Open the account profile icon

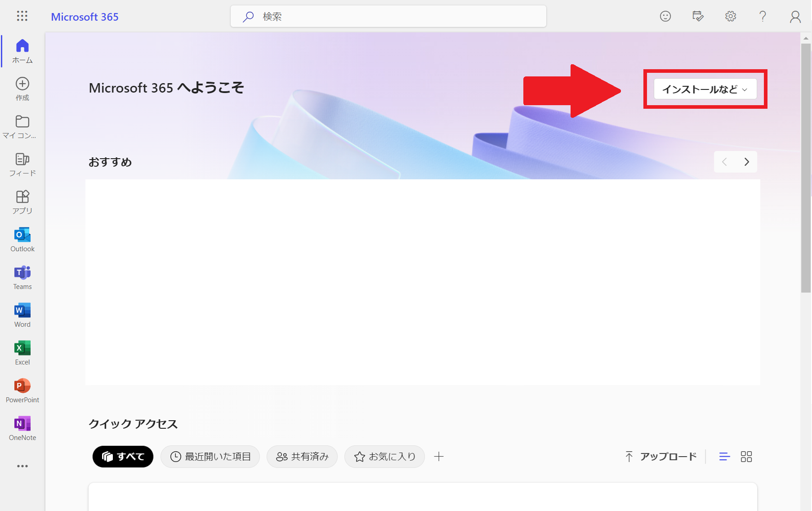[x=795, y=17]
